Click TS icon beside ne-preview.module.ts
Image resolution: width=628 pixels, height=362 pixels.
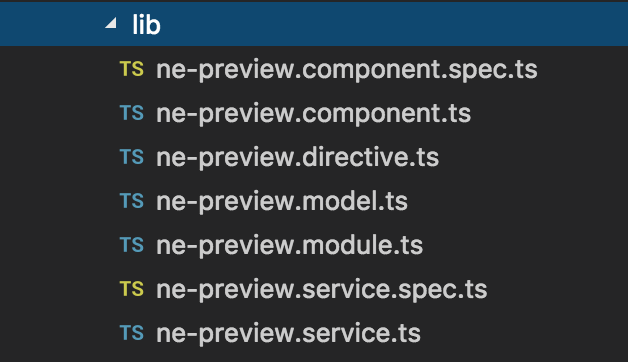(131, 245)
